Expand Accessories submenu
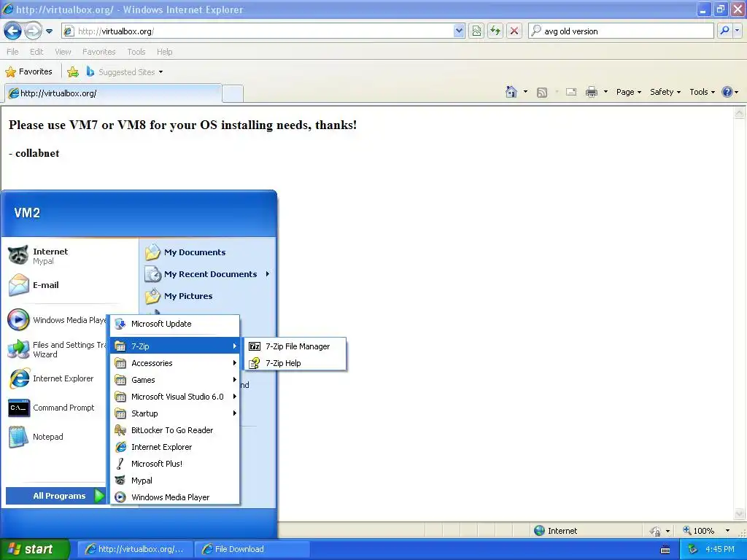 [x=175, y=363]
